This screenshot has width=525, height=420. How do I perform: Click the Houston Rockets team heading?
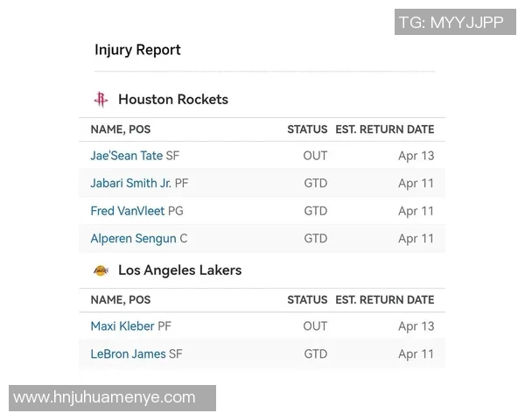(172, 100)
